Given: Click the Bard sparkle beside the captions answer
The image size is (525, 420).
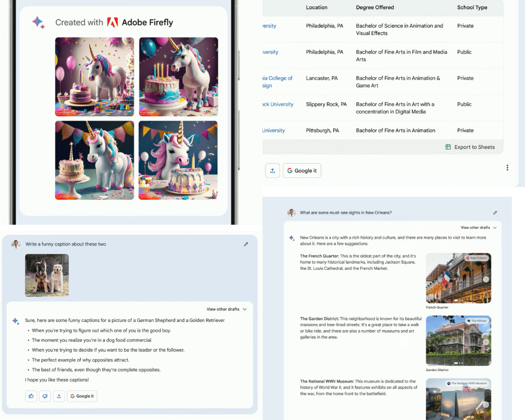Looking at the screenshot, I should tap(16, 321).
